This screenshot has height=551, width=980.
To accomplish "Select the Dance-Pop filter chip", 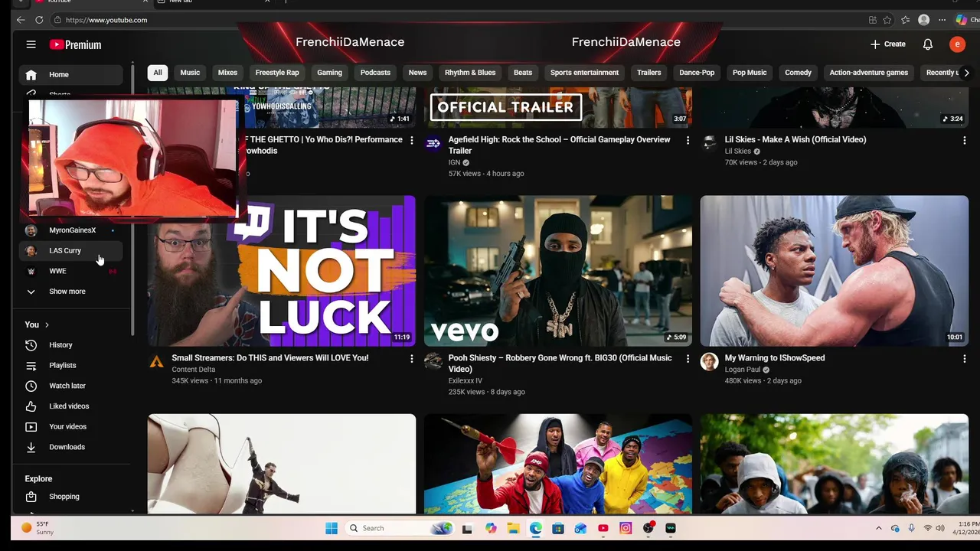I will [x=697, y=73].
